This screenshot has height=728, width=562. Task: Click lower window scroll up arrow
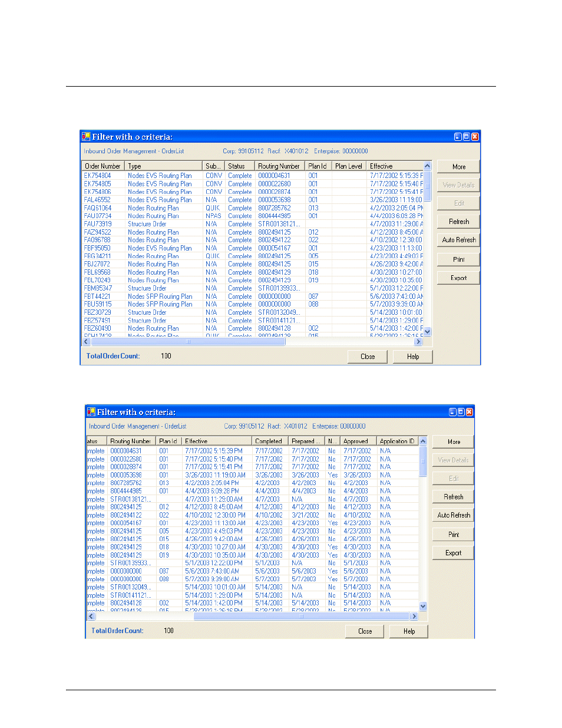422,441
